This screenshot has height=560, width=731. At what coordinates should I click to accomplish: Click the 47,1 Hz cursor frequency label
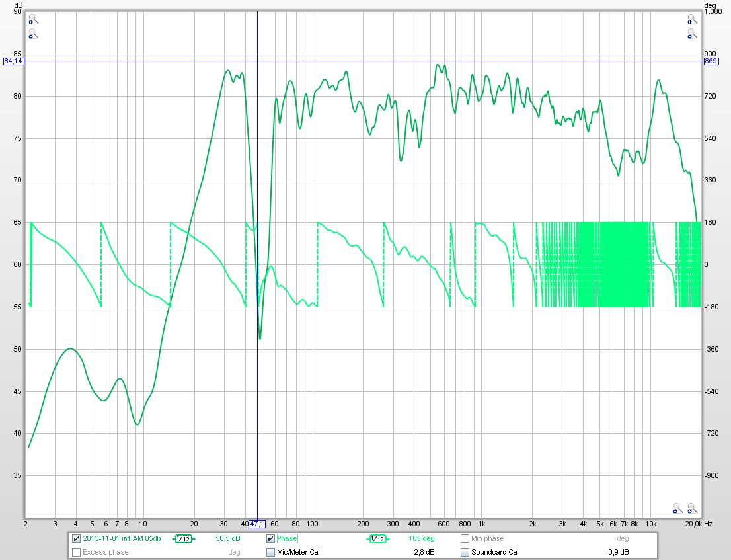pos(257,524)
